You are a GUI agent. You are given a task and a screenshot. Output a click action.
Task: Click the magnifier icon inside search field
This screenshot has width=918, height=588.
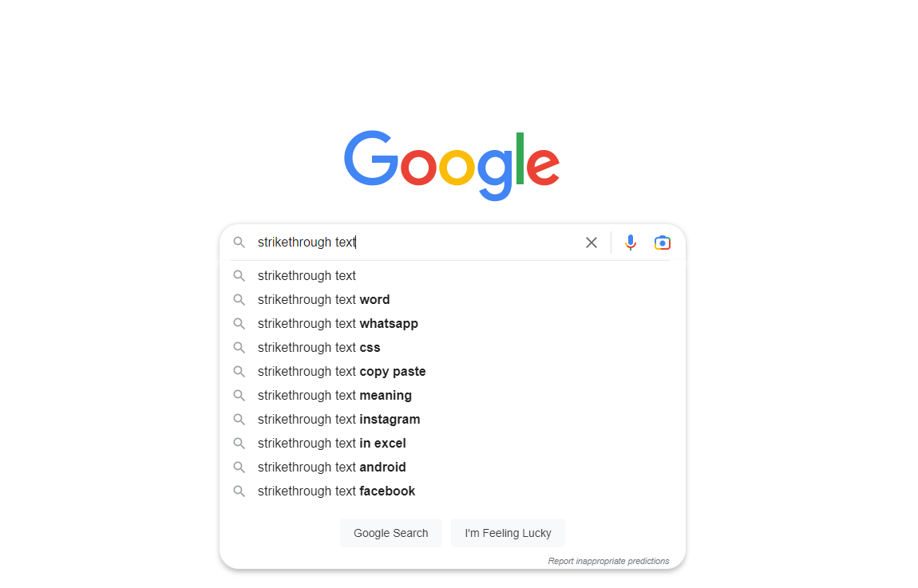tap(239, 243)
